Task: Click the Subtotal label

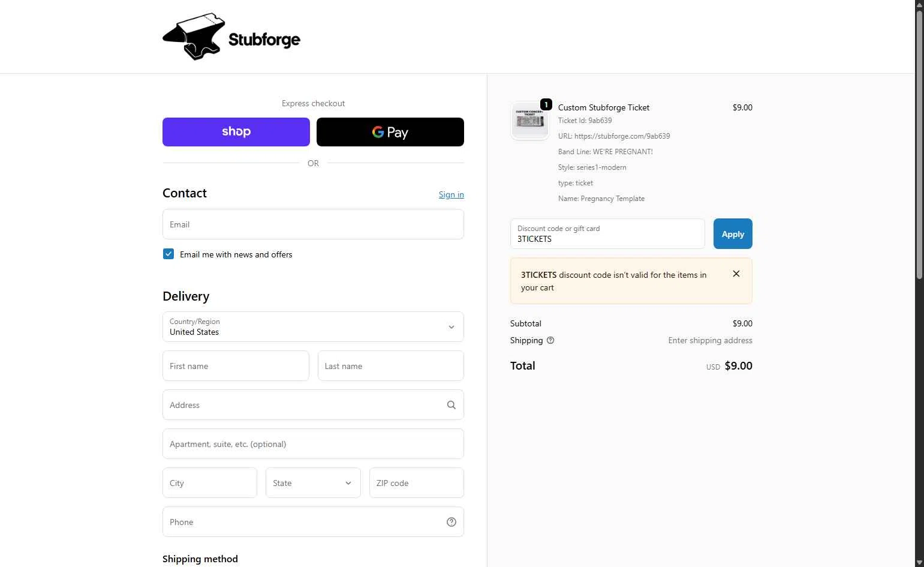Action: pyautogui.click(x=526, y=323)
